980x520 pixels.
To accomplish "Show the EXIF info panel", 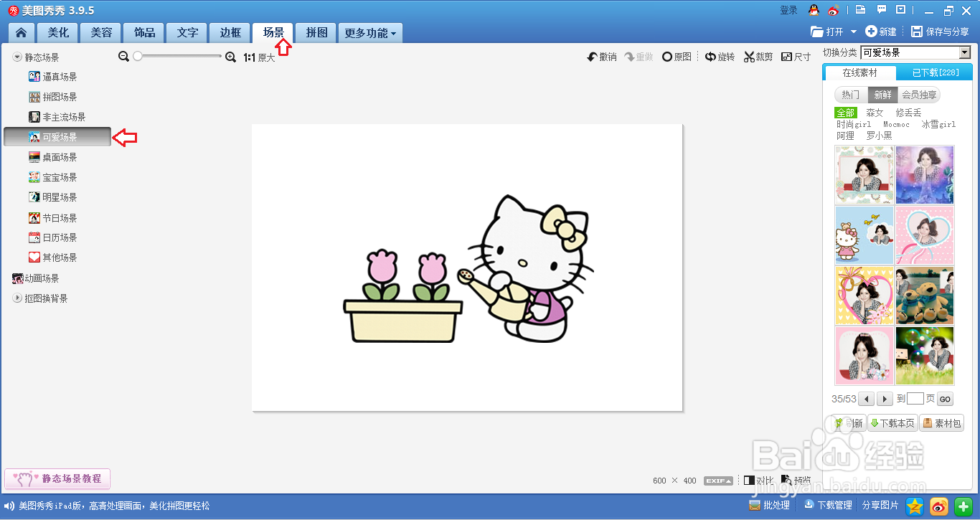I will point(719,481).
